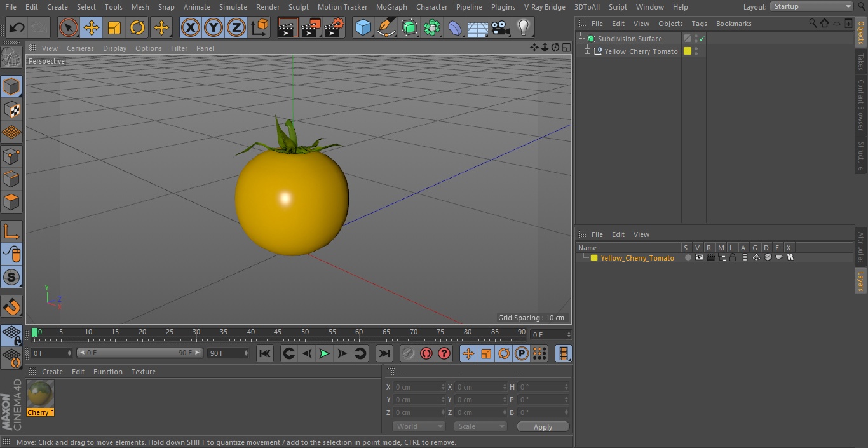The height and width of the screenshot is (448, 868).
Task: Switch to Edges mode
Action: [x=11, y=179]
